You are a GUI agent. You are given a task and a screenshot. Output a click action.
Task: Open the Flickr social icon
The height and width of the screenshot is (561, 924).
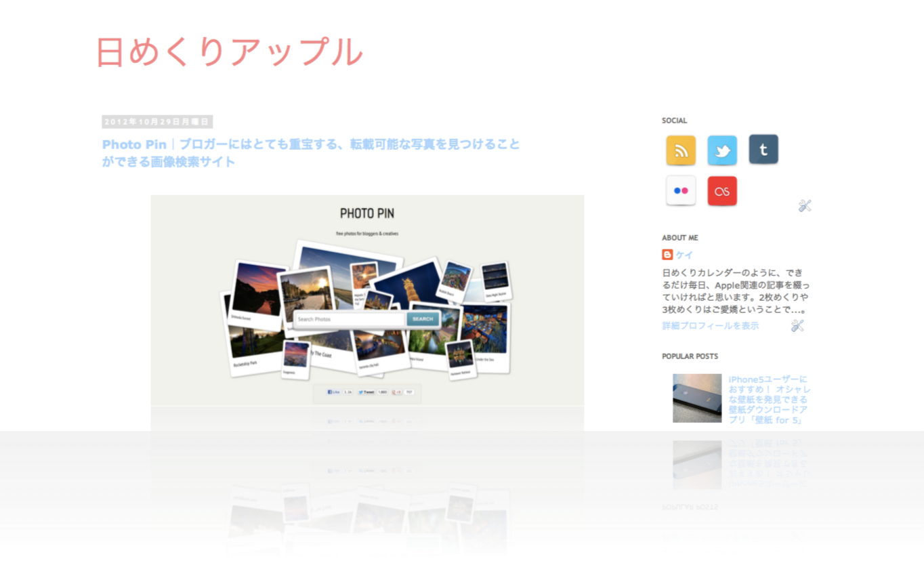click(681, 190)
